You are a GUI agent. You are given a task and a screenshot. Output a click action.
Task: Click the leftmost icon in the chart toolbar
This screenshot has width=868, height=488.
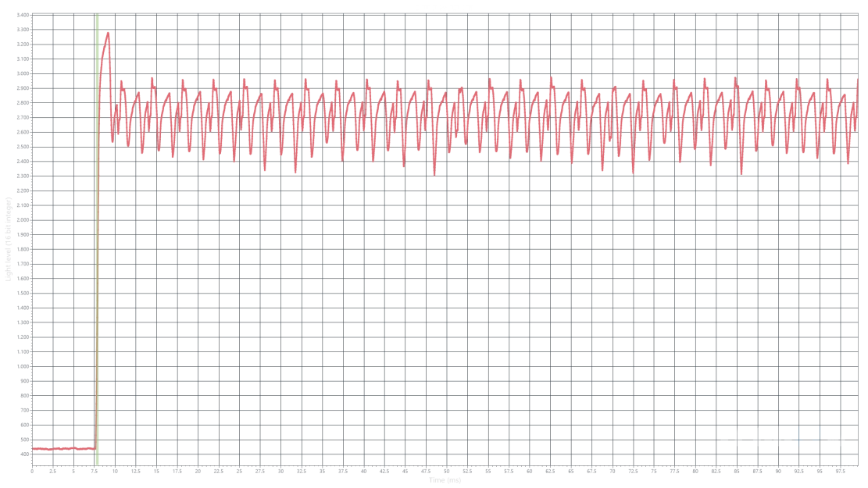coord(734,440)
